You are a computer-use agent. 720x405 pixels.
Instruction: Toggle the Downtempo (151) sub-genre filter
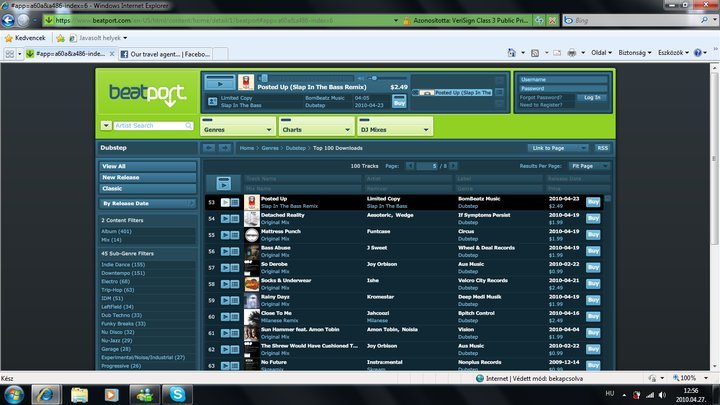point(123,273)
